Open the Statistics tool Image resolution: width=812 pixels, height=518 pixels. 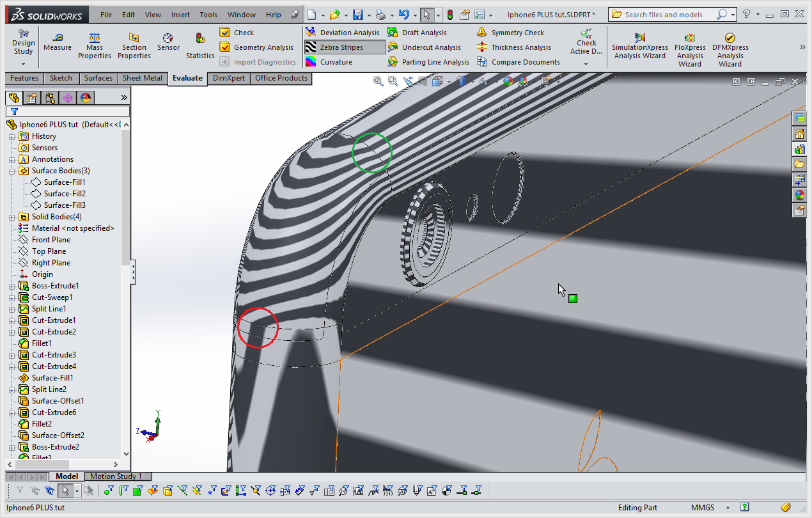(x=200, y=46)
